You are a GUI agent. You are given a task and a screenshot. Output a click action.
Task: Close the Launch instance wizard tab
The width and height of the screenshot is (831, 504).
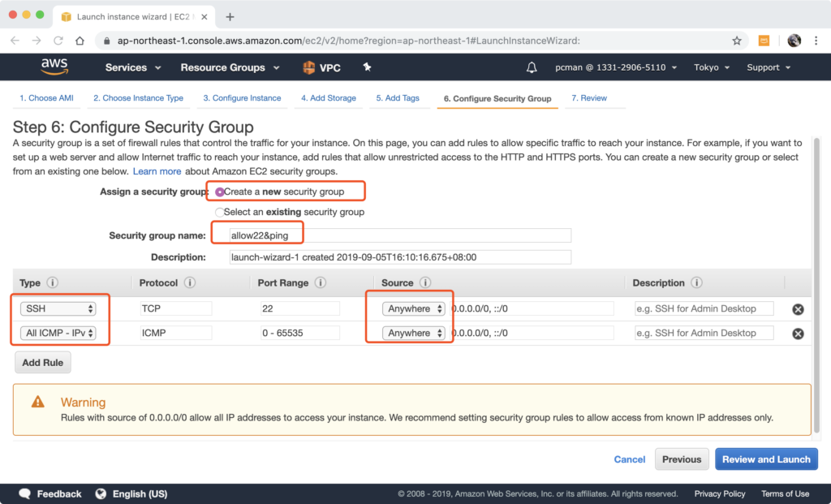click(204, 17)
